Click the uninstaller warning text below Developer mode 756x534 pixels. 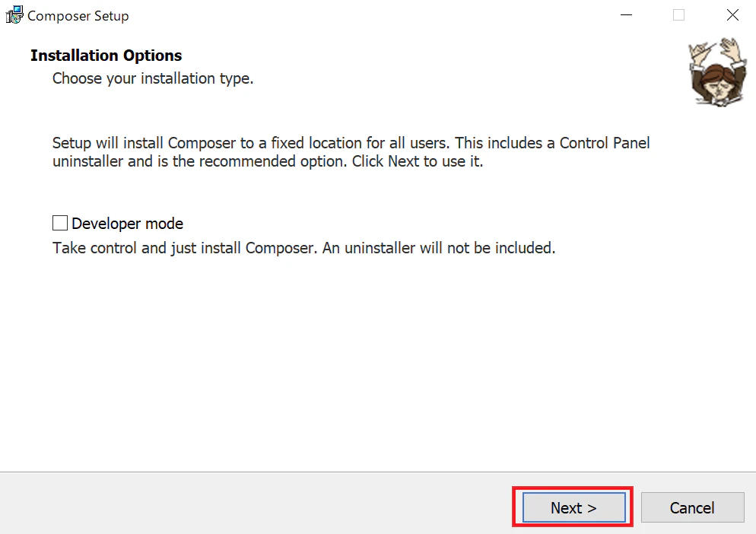pos(302,248)
